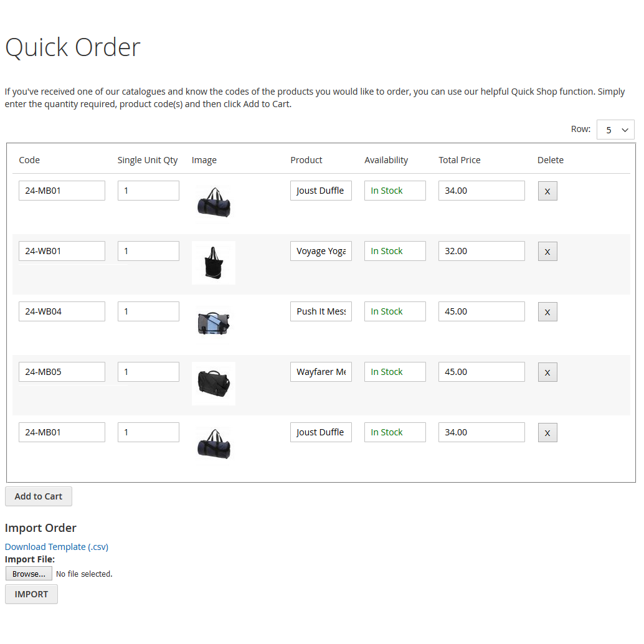
Task: Select the 24-MB05 code field
Action: tap(62, 372)
